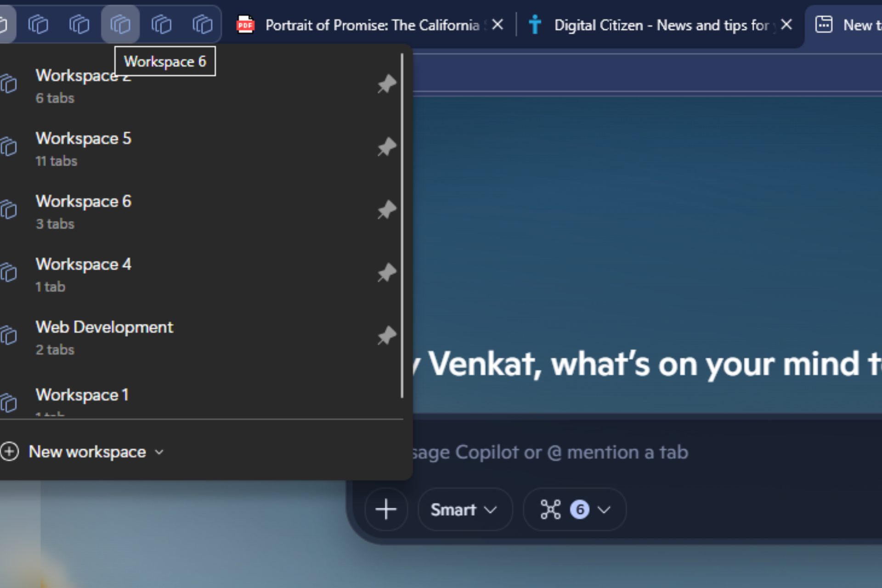The image size is (882, 588).
Task: Pin the Web Development workspace
Action: (x=386, y=336)
